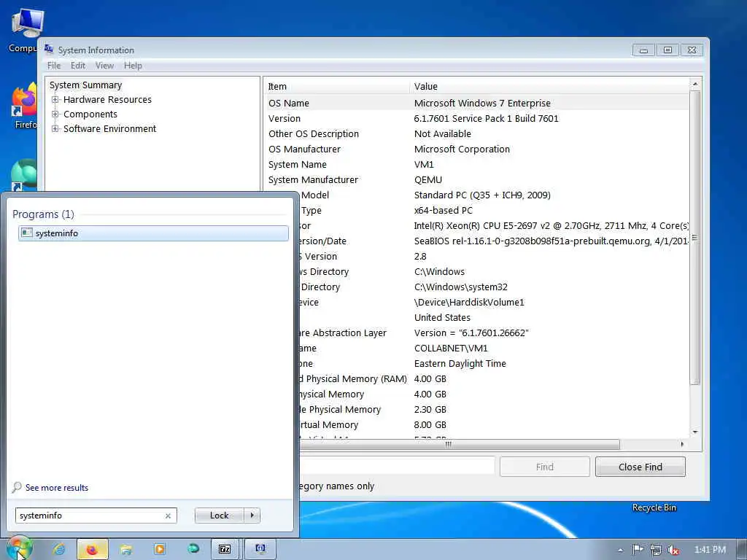Click the System Information title bar icon
Viewport: 747px width, 560px height.
[49, 49]
